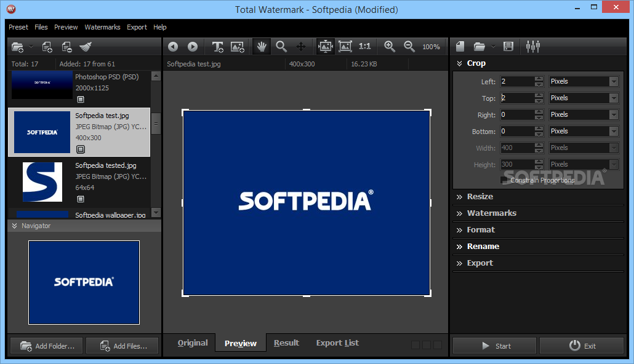Increase the Left crop value with stepper
The image size is (634, 364).
[x=539, y=79]
